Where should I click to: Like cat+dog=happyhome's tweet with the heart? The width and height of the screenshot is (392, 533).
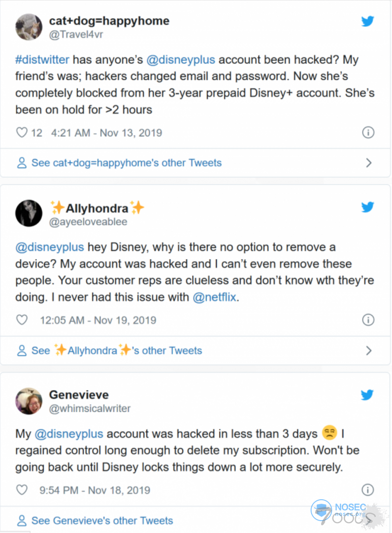(x=22, y=133)
